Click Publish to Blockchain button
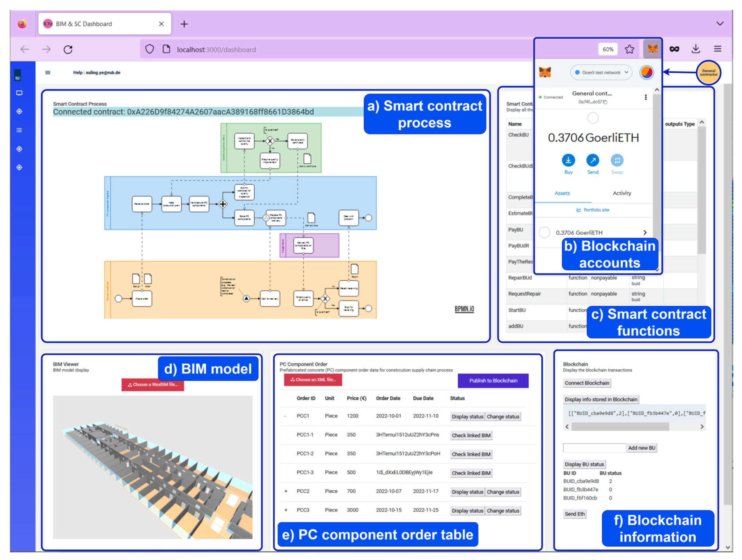The height and width of the screenshot is (560, 742). point(493,381)
